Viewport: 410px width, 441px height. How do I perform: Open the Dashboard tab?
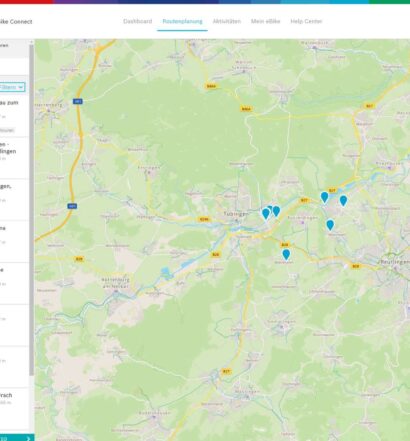point(137,21)
